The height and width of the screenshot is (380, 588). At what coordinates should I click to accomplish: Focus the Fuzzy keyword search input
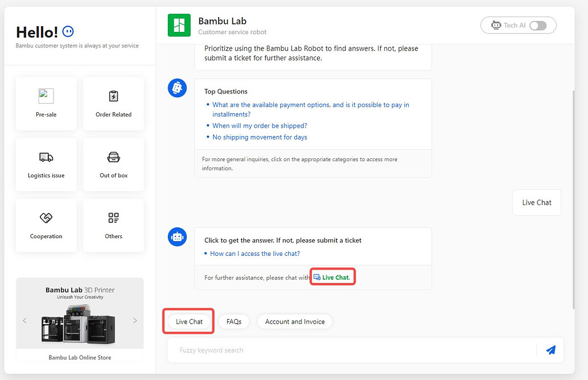(x=352, y=350)
